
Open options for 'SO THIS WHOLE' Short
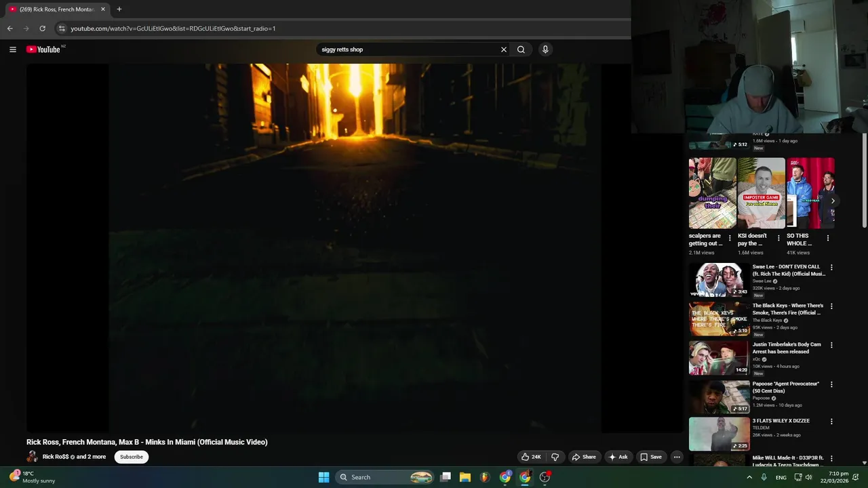click(828, 238)
